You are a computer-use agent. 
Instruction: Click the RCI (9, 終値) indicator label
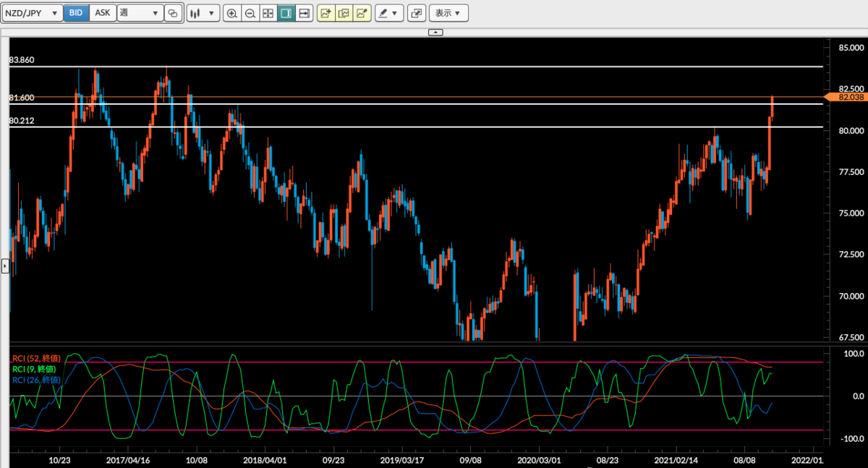(34, 369)
